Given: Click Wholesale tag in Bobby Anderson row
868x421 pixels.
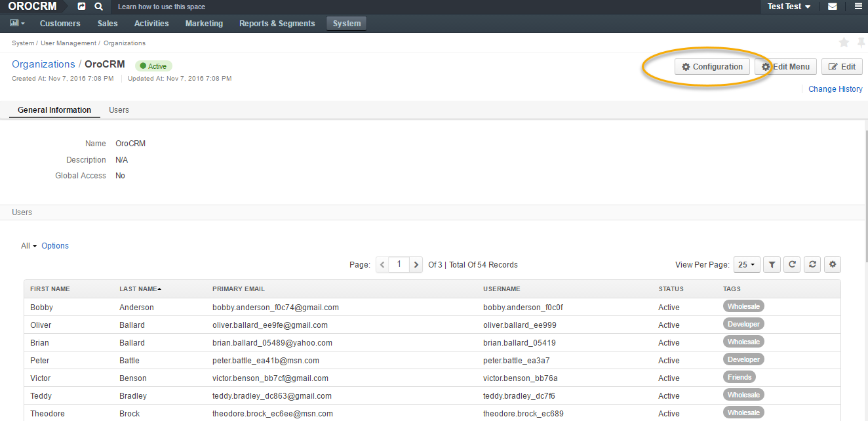Looking at the screenshot, I should click(x=743, y=306).
